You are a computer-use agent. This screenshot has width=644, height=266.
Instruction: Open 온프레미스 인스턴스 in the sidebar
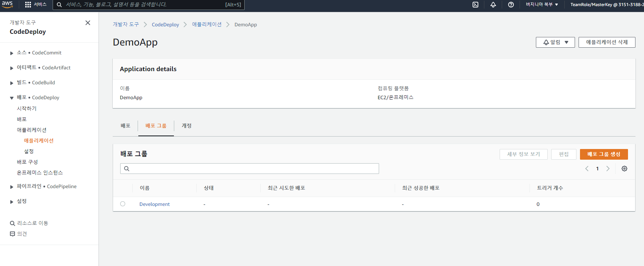(40, 172)
